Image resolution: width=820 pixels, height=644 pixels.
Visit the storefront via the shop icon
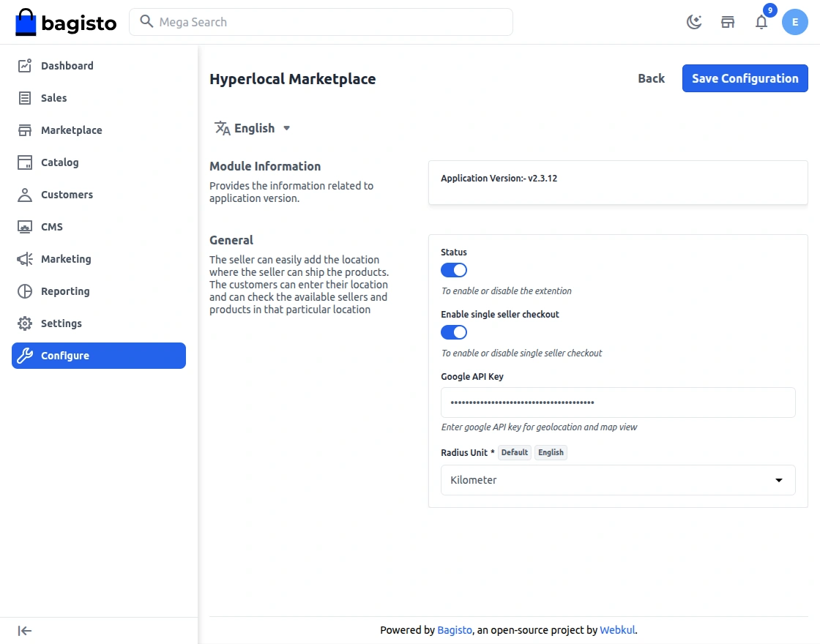727,22
